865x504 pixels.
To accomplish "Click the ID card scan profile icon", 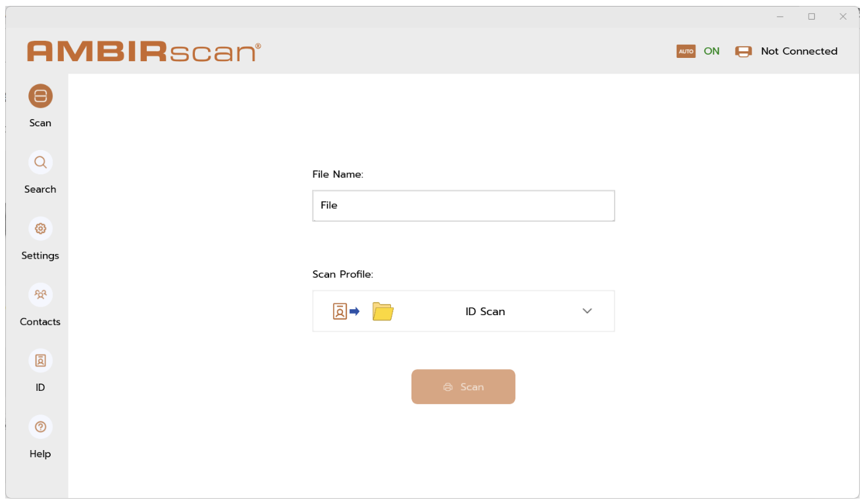I will click(339, 311).
